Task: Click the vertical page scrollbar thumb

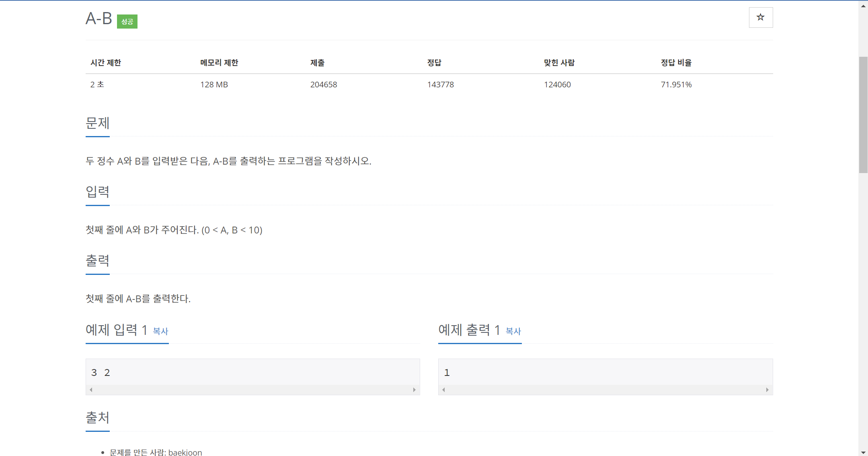Action: (863, 115)
